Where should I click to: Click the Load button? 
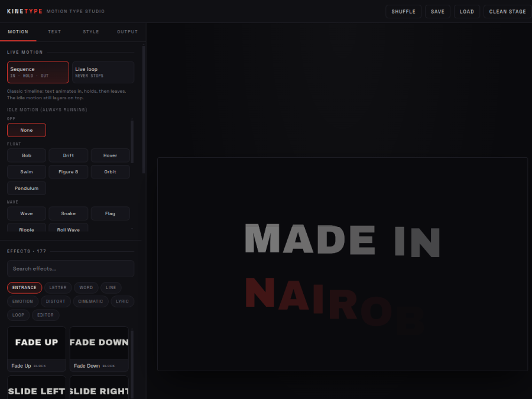pyautogui.click(x=467, y=12)
